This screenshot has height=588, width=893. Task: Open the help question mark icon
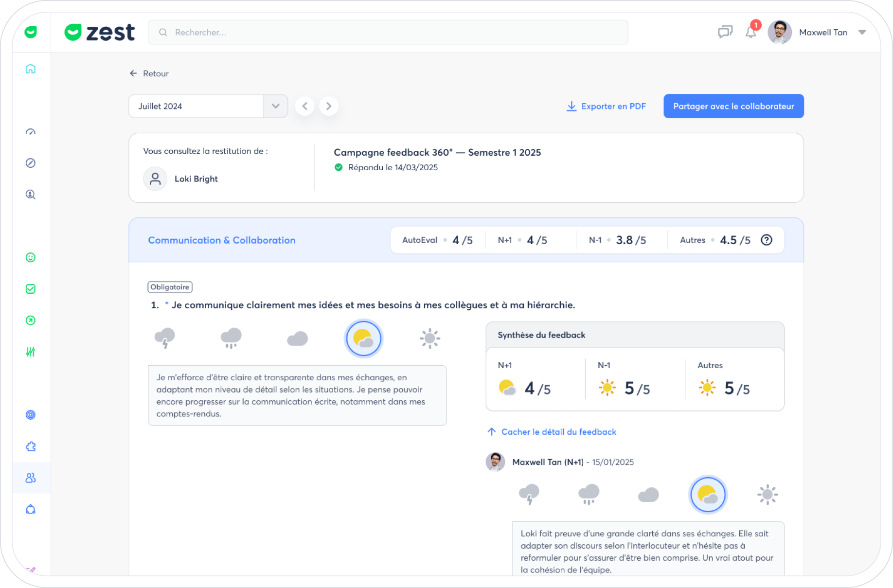click(767, 240)
